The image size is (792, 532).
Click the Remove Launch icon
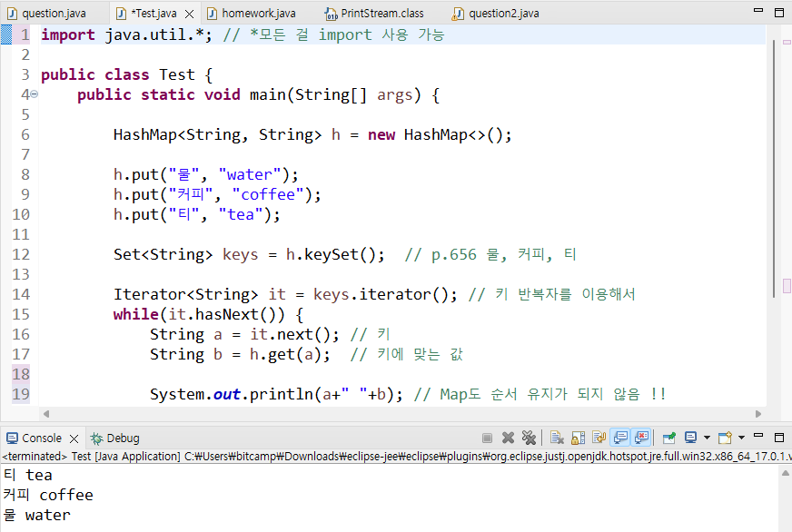pyautogui.click(x=508, y=438)
